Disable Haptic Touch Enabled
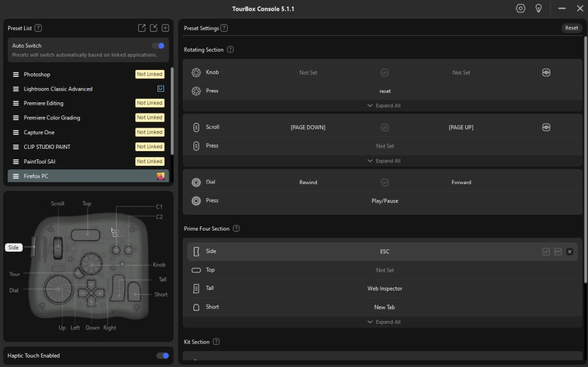This screenshot has height=367, width=588. pos(162,355)
